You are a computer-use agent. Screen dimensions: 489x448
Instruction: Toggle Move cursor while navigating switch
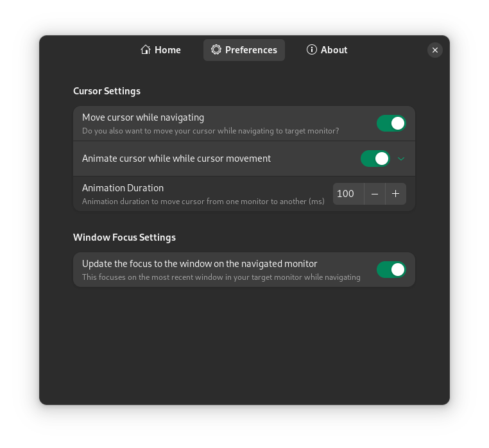(x=391, y=123)
